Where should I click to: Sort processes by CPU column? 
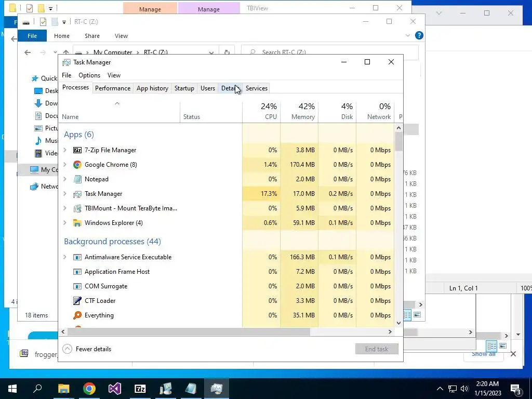(x=262, y=111)
